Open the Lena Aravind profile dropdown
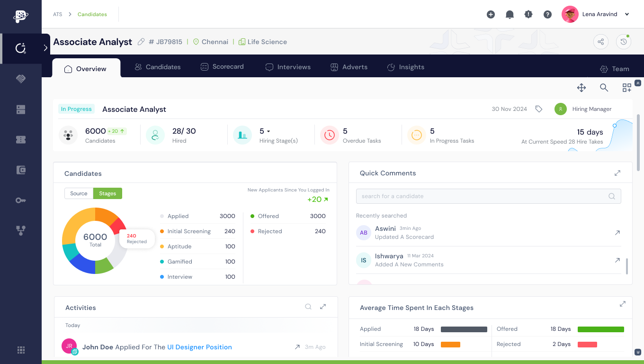 point(627,14)
